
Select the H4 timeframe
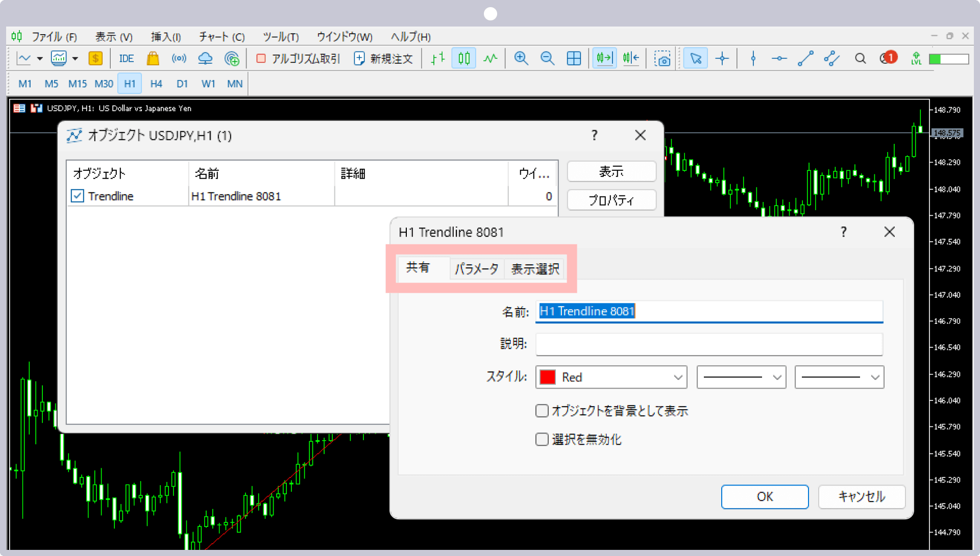[x=156, y=84]
